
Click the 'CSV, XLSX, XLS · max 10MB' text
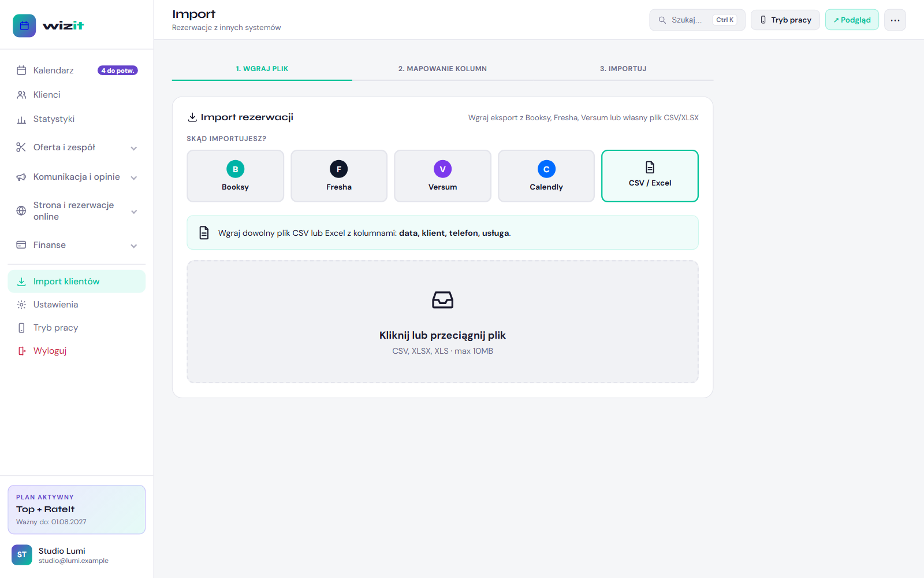pyautogui.click(x=443, y=351)
